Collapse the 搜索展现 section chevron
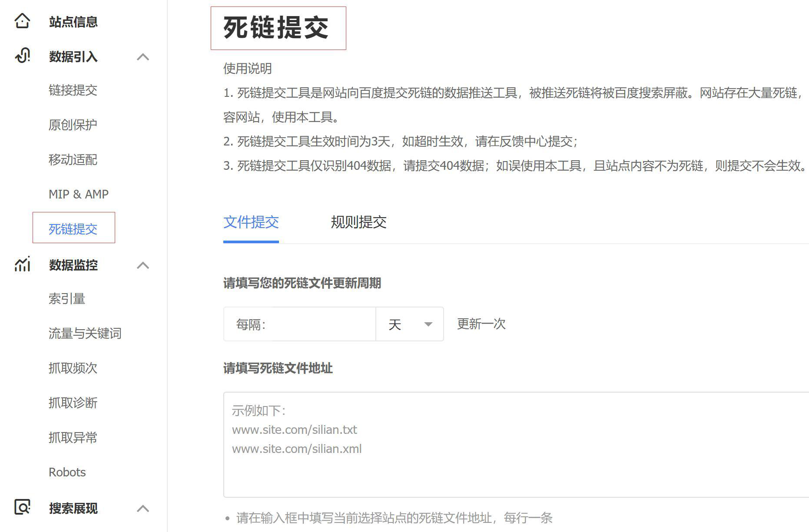This screenshot has height=532, width=809. (x=143, y=509)
